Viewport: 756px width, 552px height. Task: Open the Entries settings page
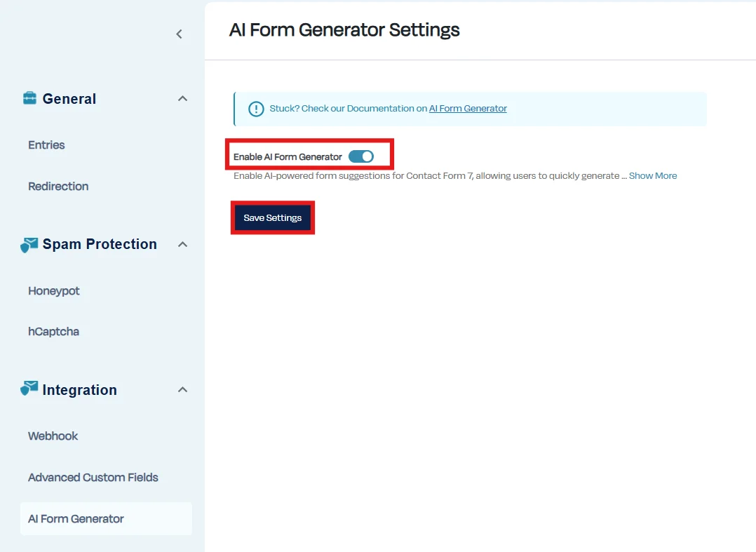(x=46, y=145)
